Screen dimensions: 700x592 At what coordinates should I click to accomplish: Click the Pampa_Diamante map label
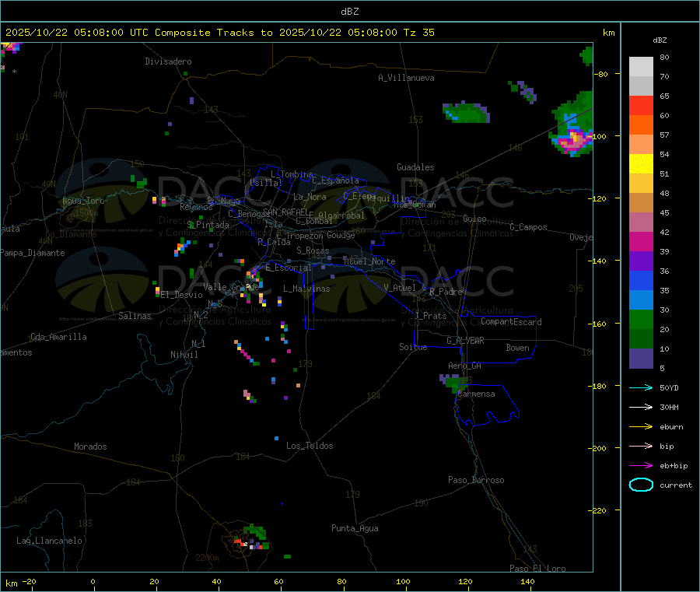coord(33,253)
